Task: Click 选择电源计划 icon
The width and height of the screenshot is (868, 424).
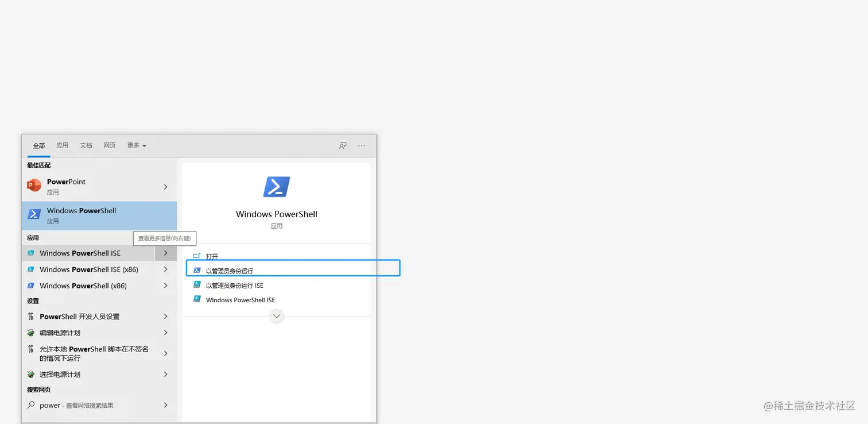Action: tap(31, 374)
